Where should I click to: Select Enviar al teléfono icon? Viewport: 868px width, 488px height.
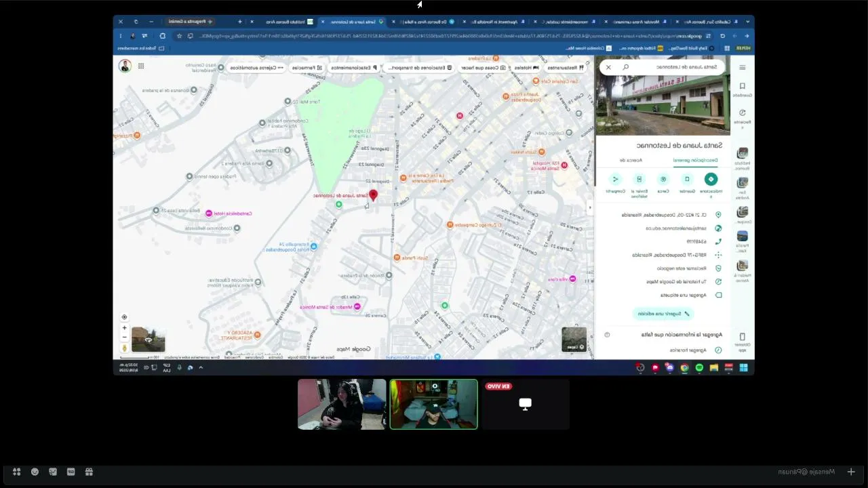(x=639, y=179)
